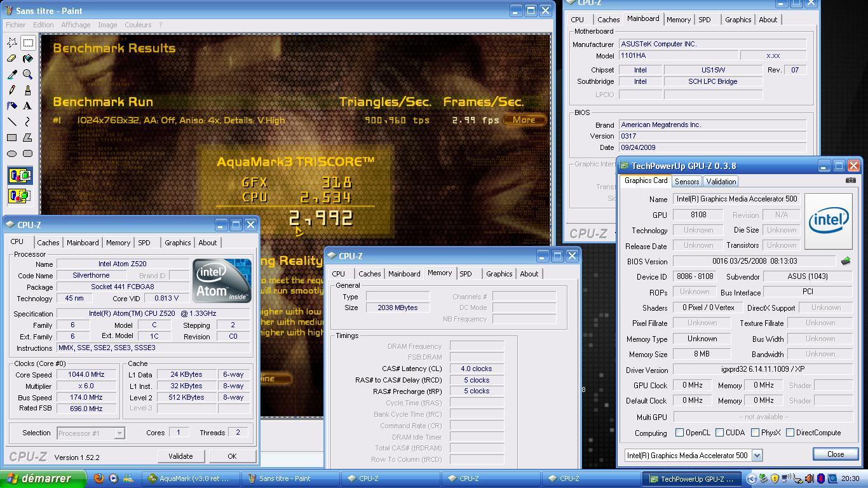
Task: Toggle the CUDA checkbox in GPU-Z
Action: (719, 433)
